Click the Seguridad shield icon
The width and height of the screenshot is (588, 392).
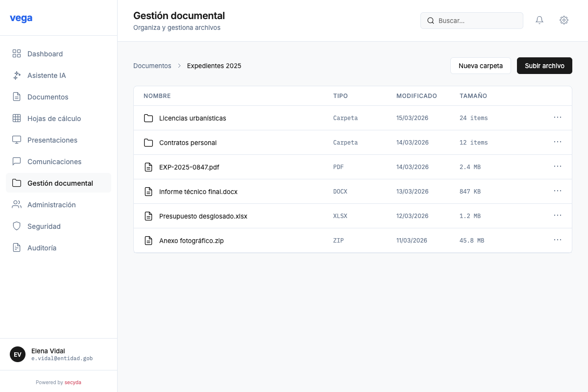[x=17, y=226]
